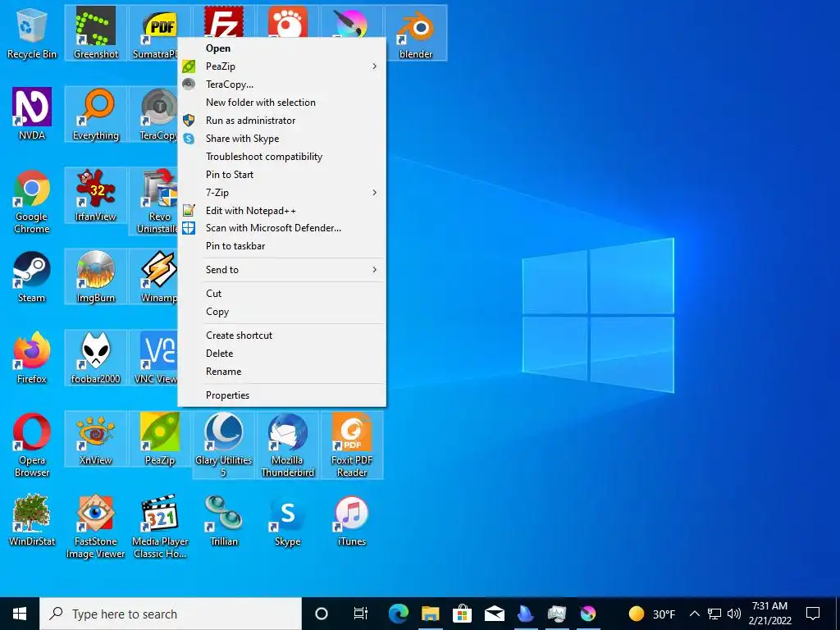This screenshot has height=630, width=840.
Task: Select the Firefox desktop shortcut
Action: (x=32, y=358)
